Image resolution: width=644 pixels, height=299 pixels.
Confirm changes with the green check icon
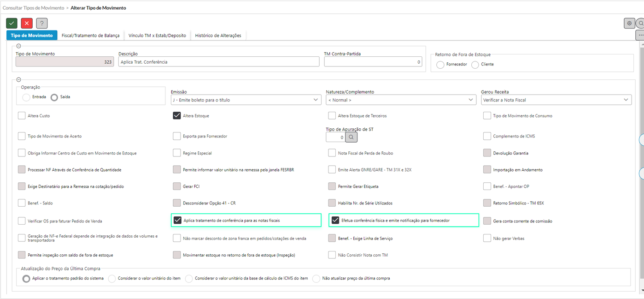[x=12, y=23]
